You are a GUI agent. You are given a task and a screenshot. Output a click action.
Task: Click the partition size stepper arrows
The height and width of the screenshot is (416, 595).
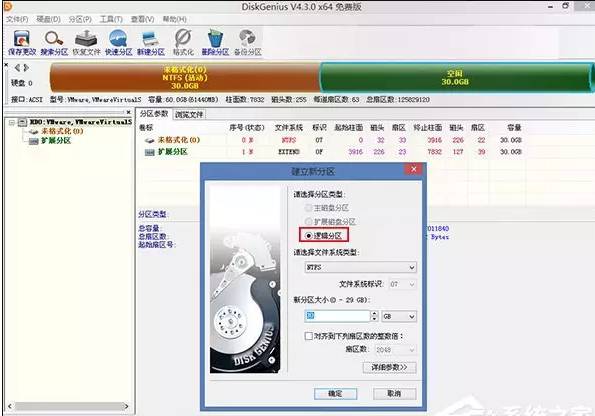[374, 316]
